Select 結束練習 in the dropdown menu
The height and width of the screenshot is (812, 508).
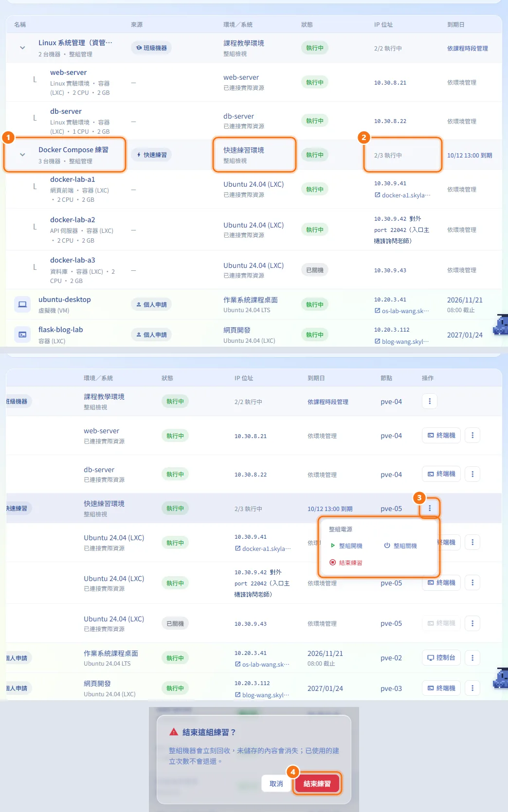click(346, 563)
